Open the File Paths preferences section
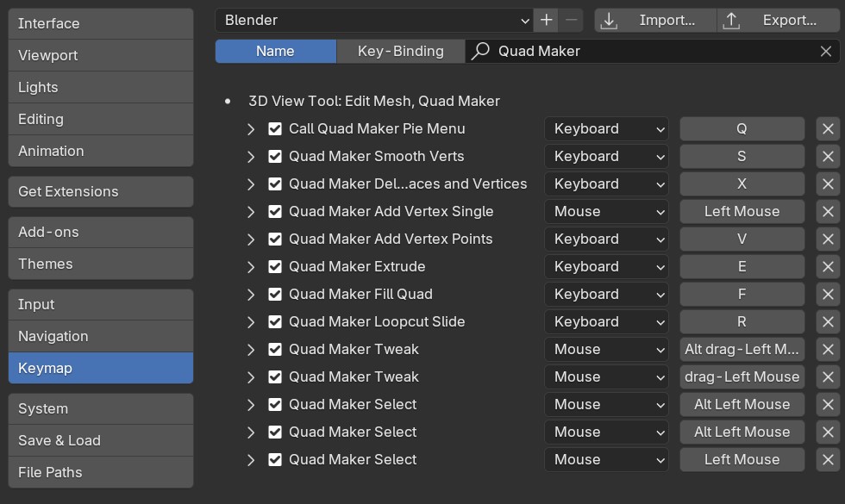The height and width of the screenshot is (504, 845). [101, 472]
